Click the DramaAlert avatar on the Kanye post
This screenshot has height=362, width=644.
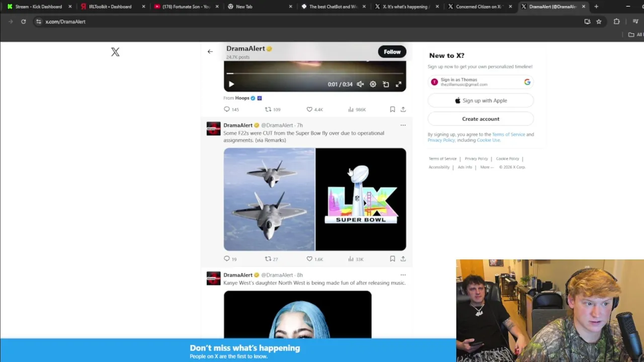click(213, 279)
